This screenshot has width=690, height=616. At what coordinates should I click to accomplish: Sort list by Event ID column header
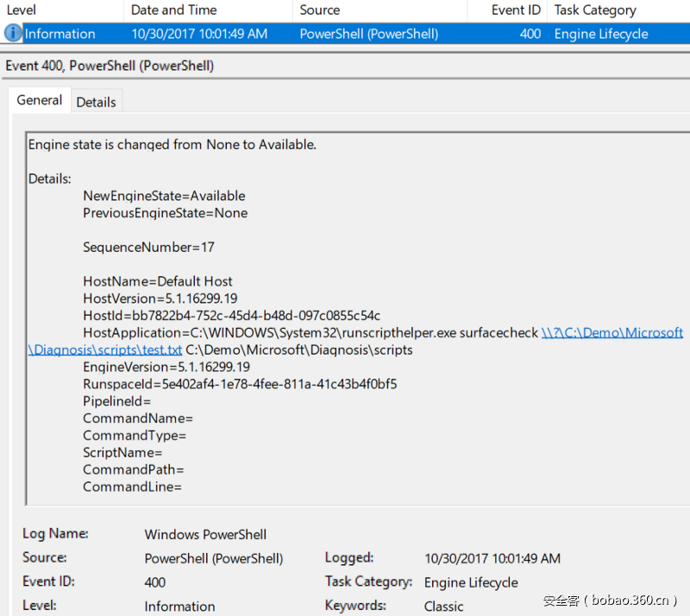[516, 10]
